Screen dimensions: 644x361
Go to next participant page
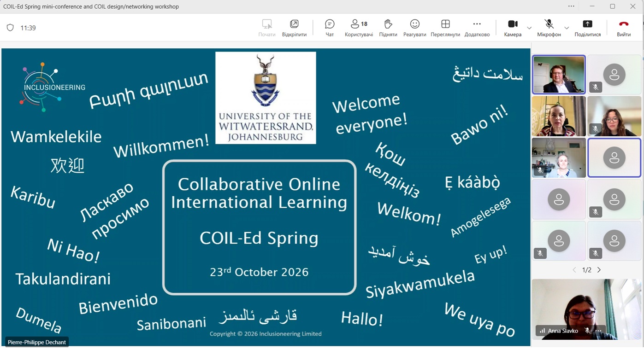pos(599,270)
